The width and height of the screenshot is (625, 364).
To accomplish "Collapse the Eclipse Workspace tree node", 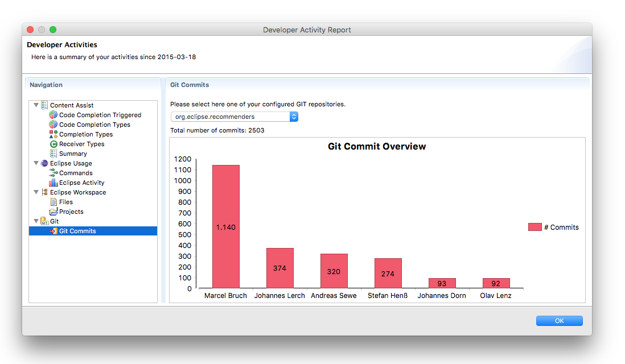I will [x=36, y=192].
